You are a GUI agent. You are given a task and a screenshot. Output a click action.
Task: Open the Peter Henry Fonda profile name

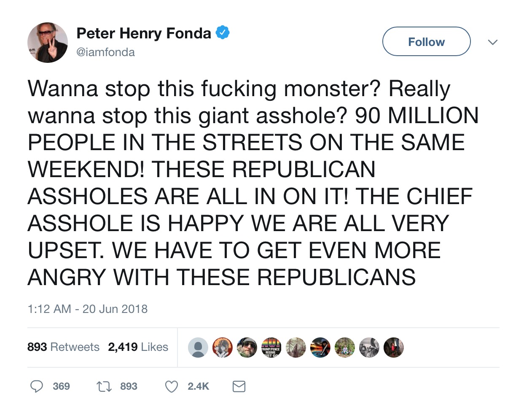coord(144,33)
